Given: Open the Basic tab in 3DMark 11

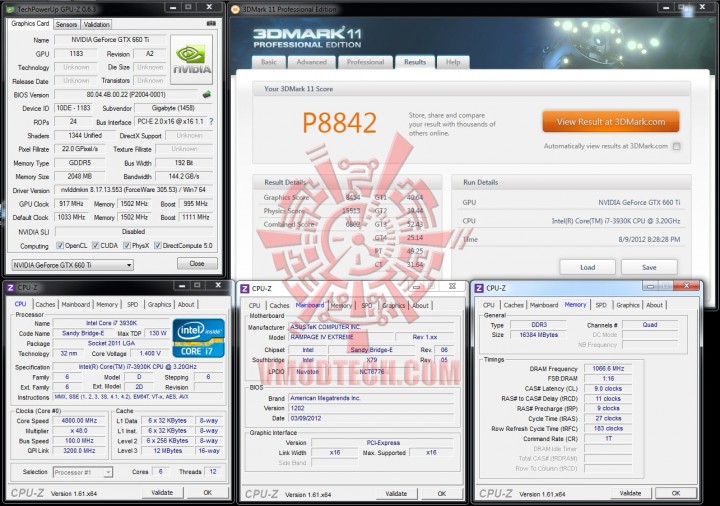Looking at the screenshot, I should (x=269, y=62).
